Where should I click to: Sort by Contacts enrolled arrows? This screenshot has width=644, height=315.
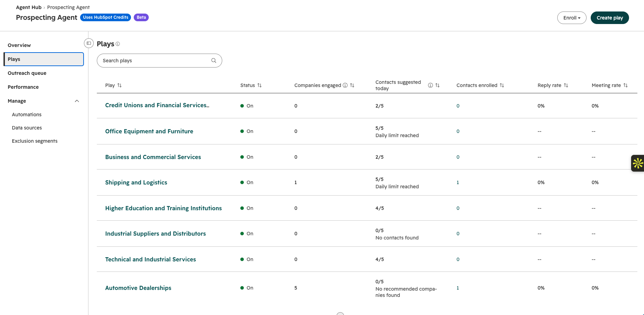502,85
